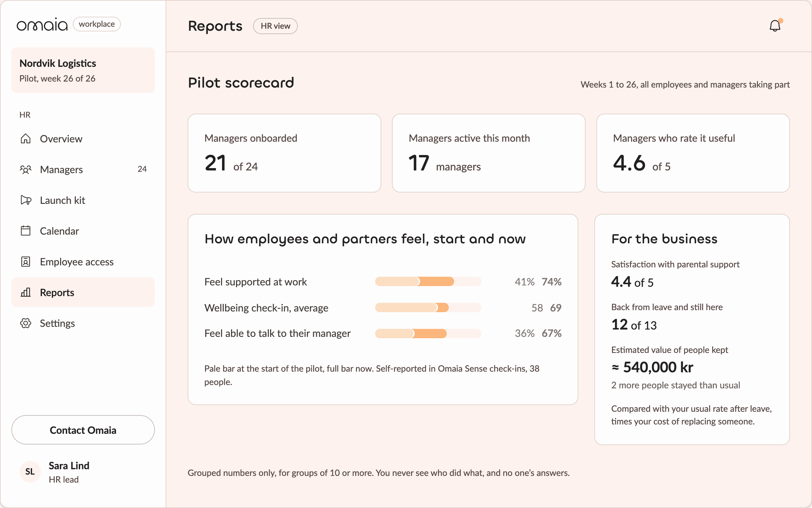Open Settings from sidebar
This screenshot has height=508, width=812.
point(83,323)
